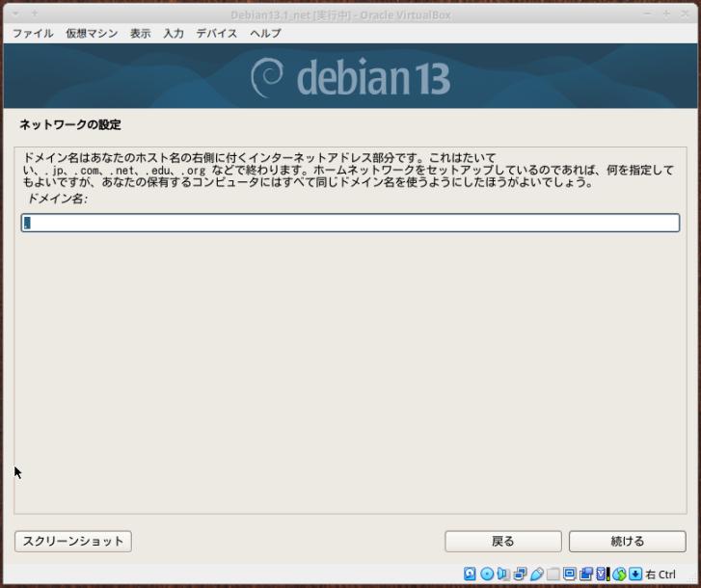Click the shared folders icon
This screenshot has width=701, height=588.
(x=553, y=574)
